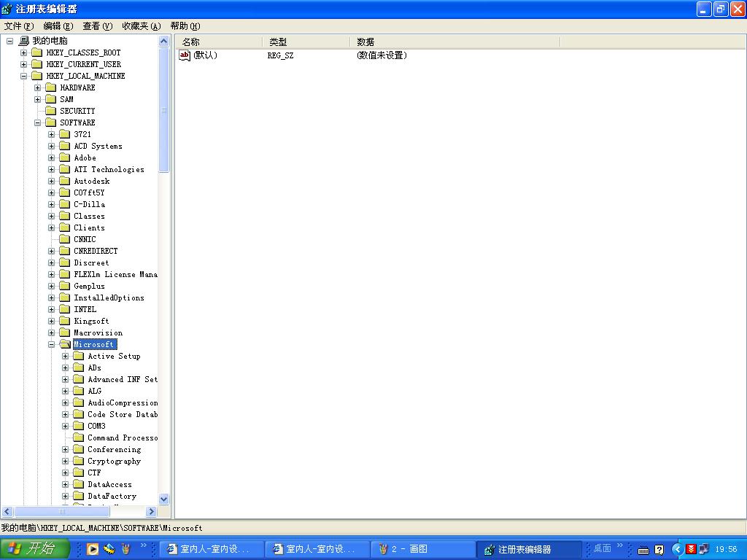Select the CNREDIRECT key
This screenshot has width=747, height=560.
(96, 251)
